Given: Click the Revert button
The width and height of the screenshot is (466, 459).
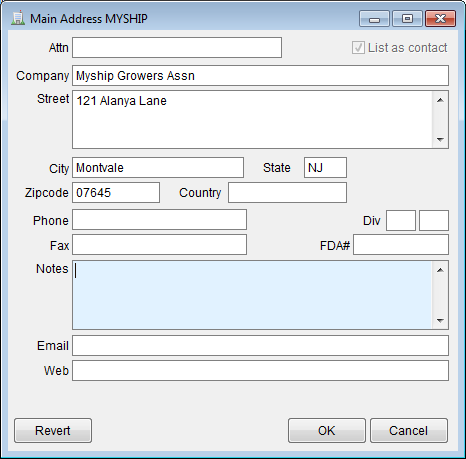Looking at the screenshot, I should tap(53, 431).
